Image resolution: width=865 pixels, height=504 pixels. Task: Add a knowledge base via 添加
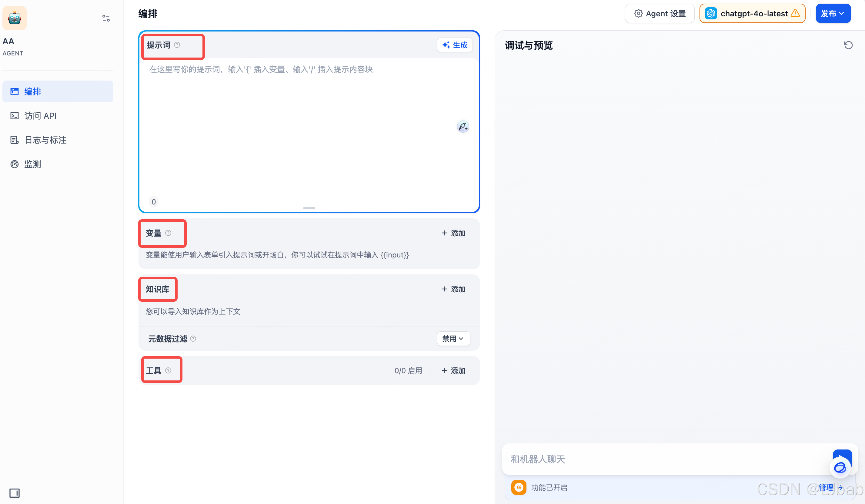click(x=453, y=289)
